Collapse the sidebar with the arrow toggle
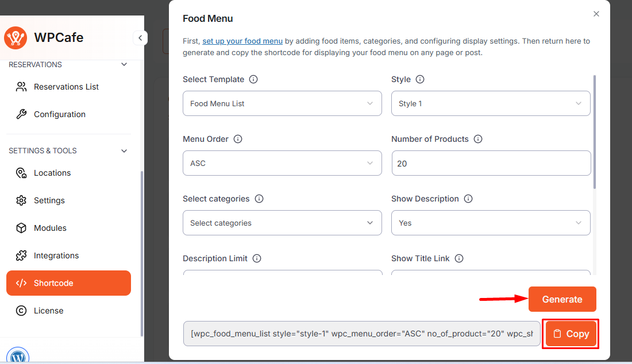This screenshot has width=632, height=364. (x=140, y=38)
